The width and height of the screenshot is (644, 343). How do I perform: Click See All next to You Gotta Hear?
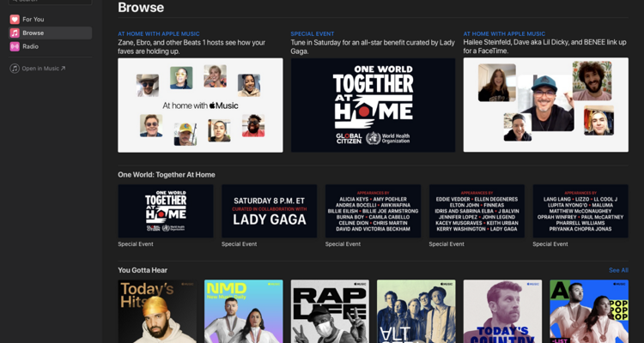pos(618,270)
